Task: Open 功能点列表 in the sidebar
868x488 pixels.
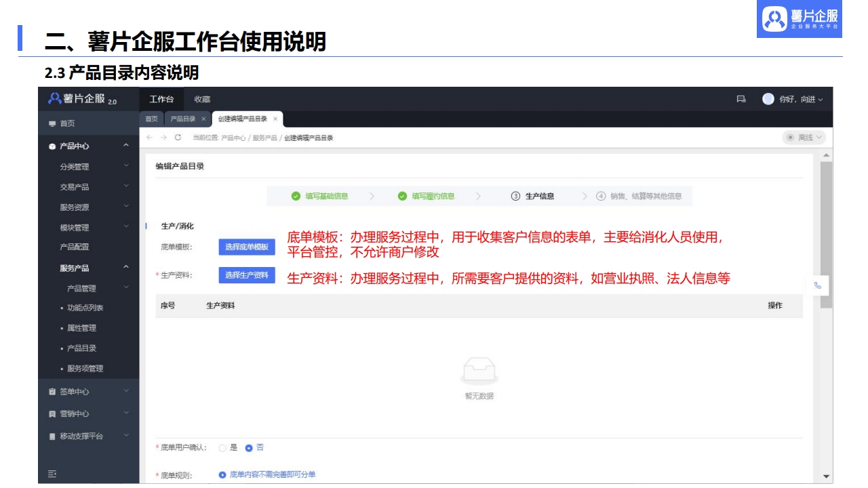Action: [x=85, y=308]
